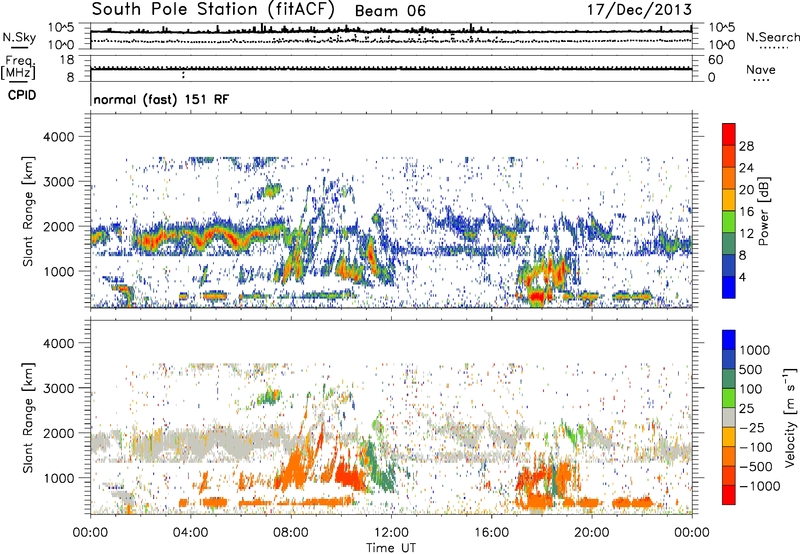Click the '-1000' value on Velocity colorbar
Screen dimensions: 800x554
[x=759, y=486]
